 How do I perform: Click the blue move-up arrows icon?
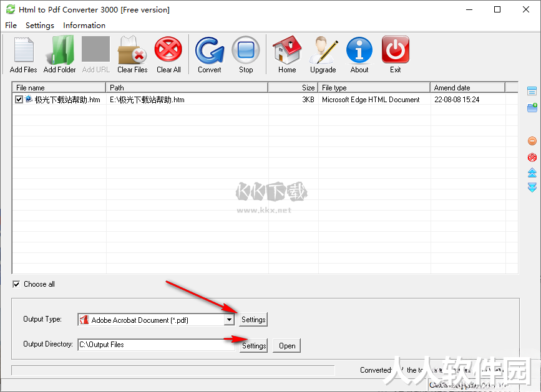(532, 173)
